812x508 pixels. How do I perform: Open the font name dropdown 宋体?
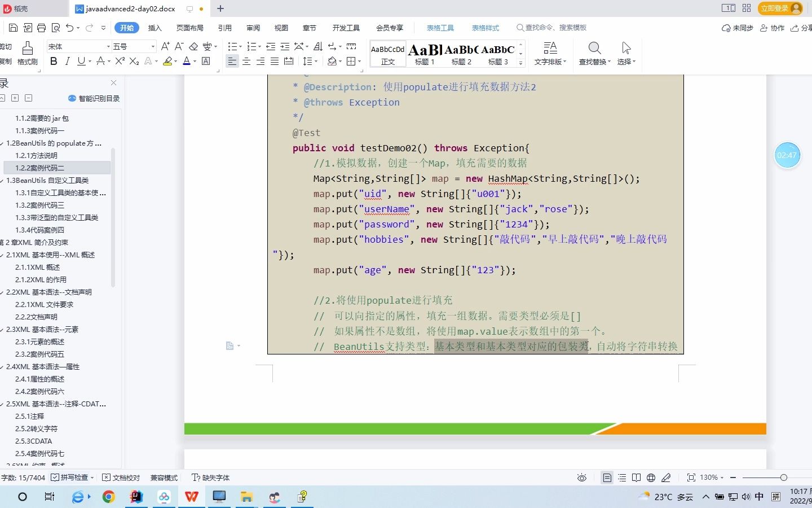[108, 46]
